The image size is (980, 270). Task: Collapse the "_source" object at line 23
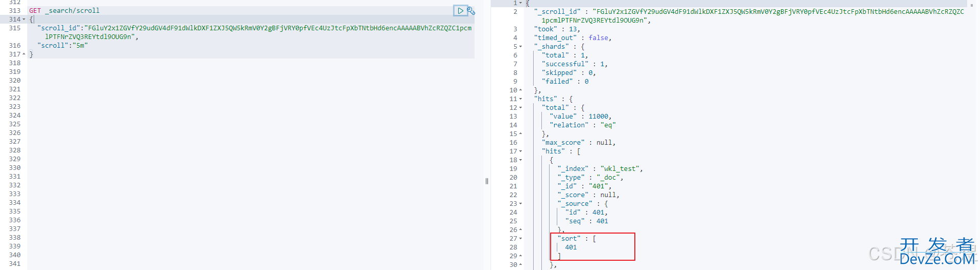pyautogui.click(x=521, y=204)
